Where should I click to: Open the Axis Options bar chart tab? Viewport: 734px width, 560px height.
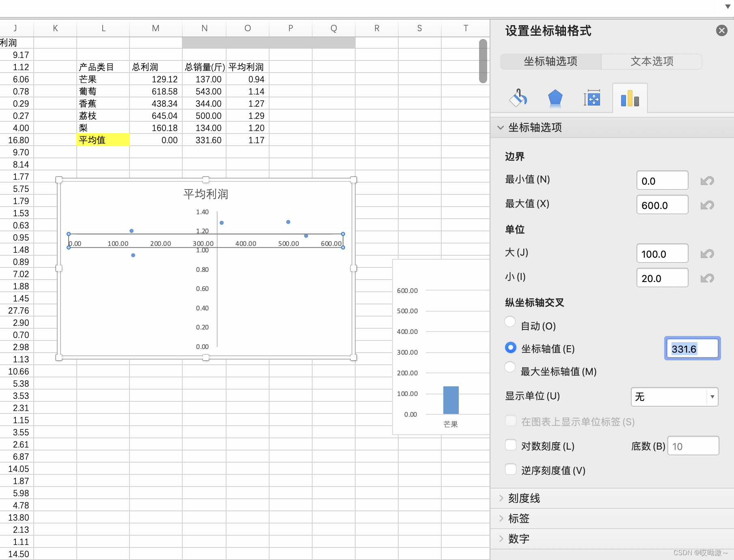point(630,98)
